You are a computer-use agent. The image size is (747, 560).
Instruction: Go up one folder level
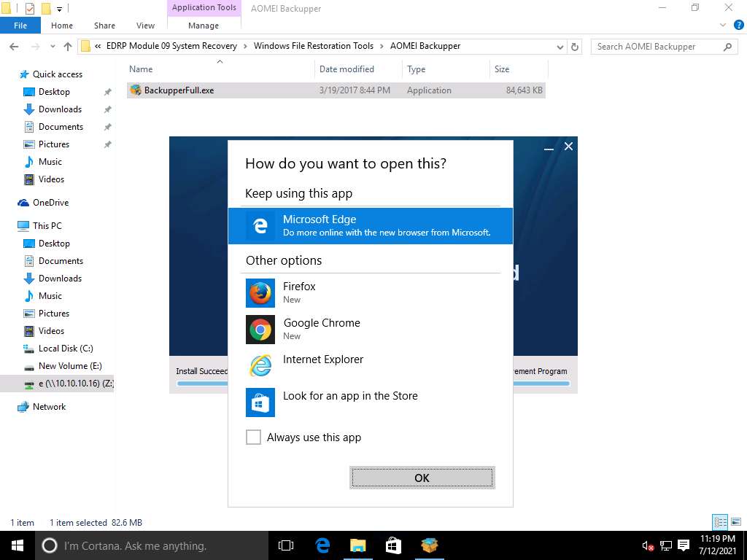pos(68,46)
